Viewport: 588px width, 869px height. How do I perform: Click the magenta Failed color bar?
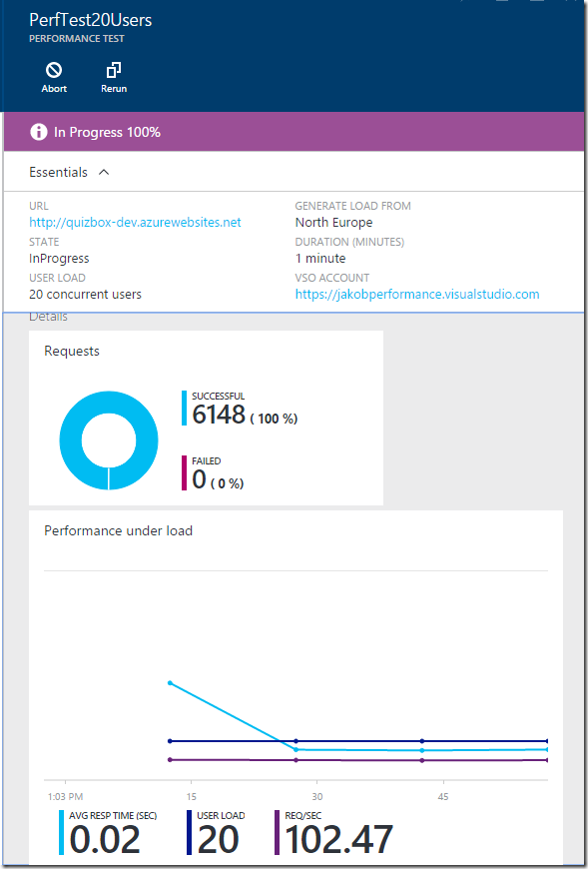tap(184, 472)
